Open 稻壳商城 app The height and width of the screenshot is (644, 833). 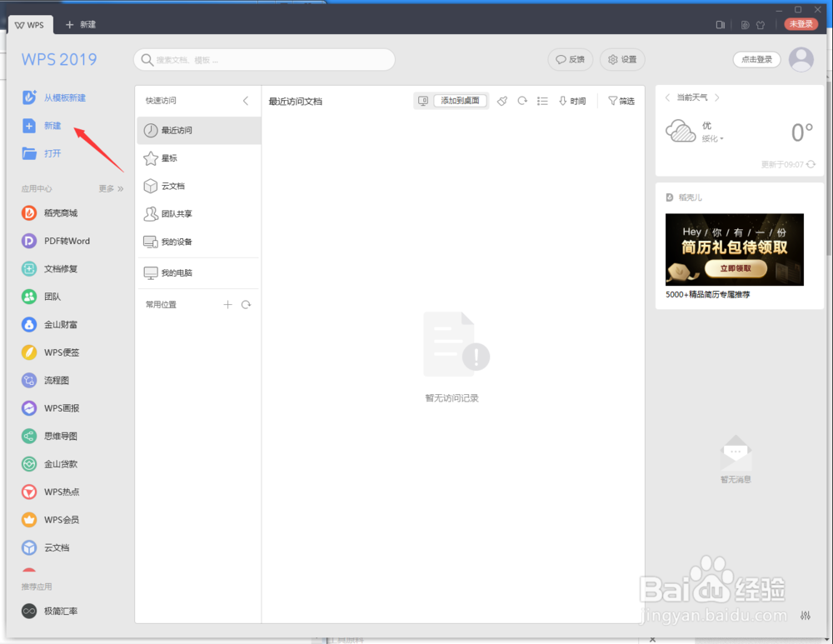click(49, 213)
